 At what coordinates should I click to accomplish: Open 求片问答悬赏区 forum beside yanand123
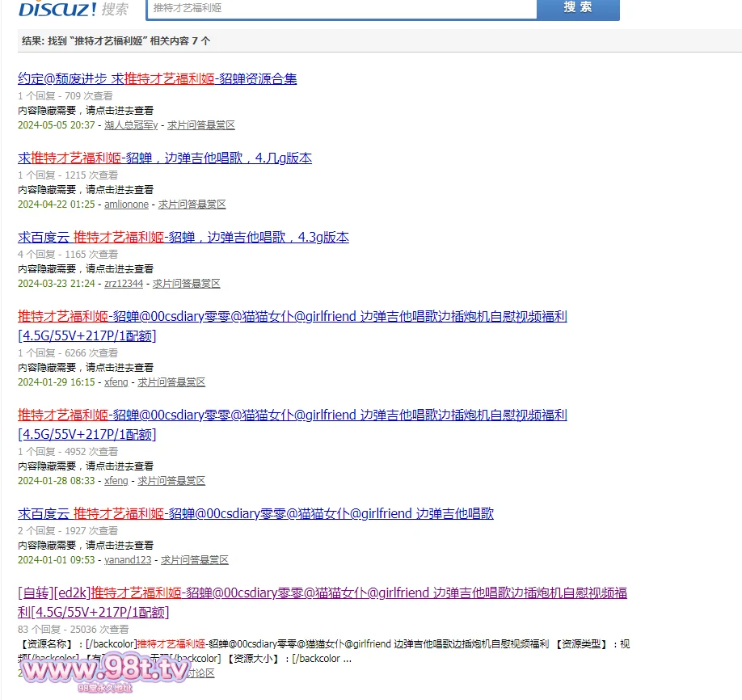pyautogui.click(x=194, y=560)
